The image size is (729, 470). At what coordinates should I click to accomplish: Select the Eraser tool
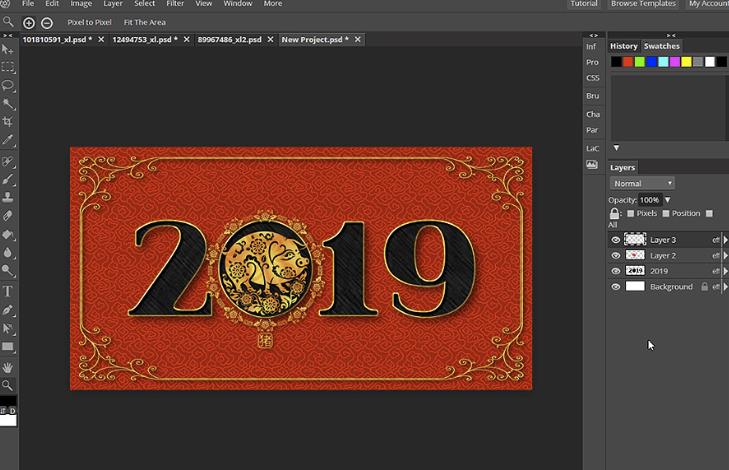point(7,216)
